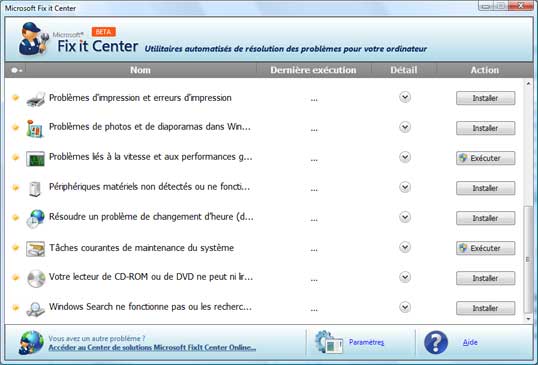This screenshot has height=365, width=538.
Task: Click the CD-ROM disc icon
Action: point(36,278)
